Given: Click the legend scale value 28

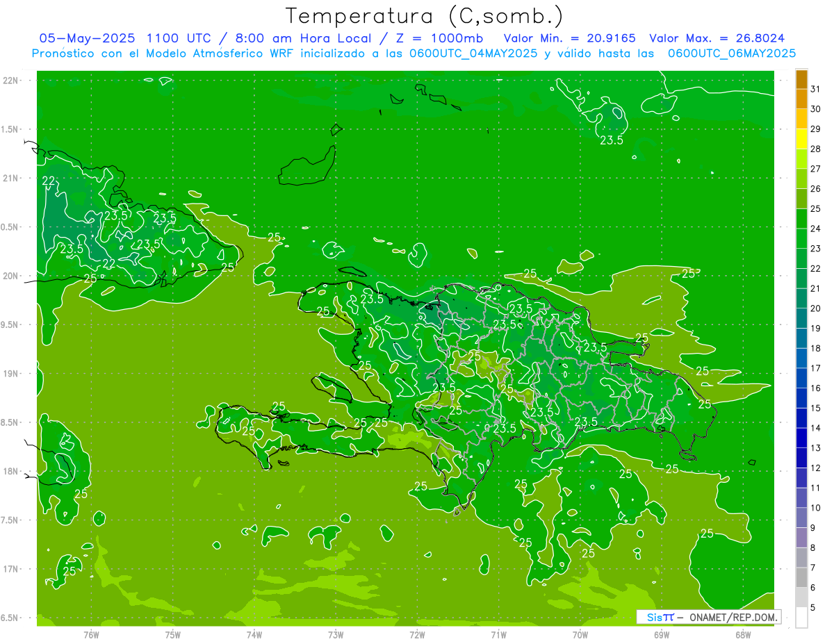Looking at the screenshot, I should (815, 149).
